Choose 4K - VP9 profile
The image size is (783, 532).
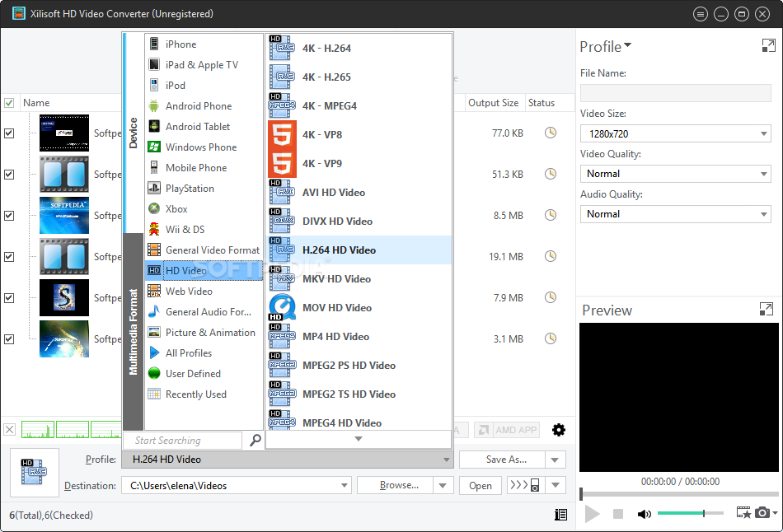(359, 164)
